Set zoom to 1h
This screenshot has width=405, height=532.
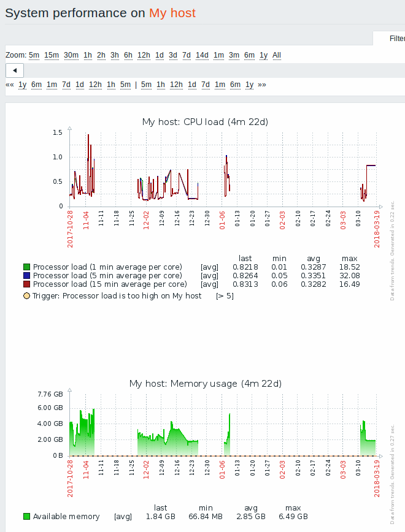[x=88, y=55]
